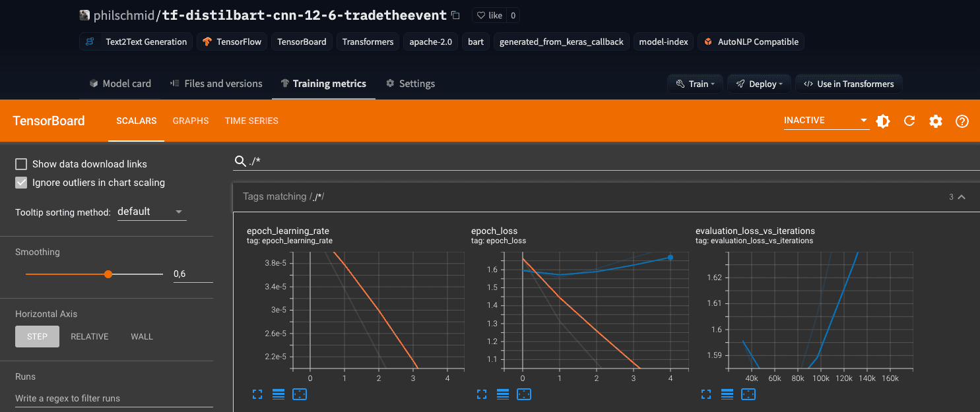Viewport: 980px width, 412px height.
Task: Fit the epoch_learning_rate chart domain to data
Action: [300, 394]
